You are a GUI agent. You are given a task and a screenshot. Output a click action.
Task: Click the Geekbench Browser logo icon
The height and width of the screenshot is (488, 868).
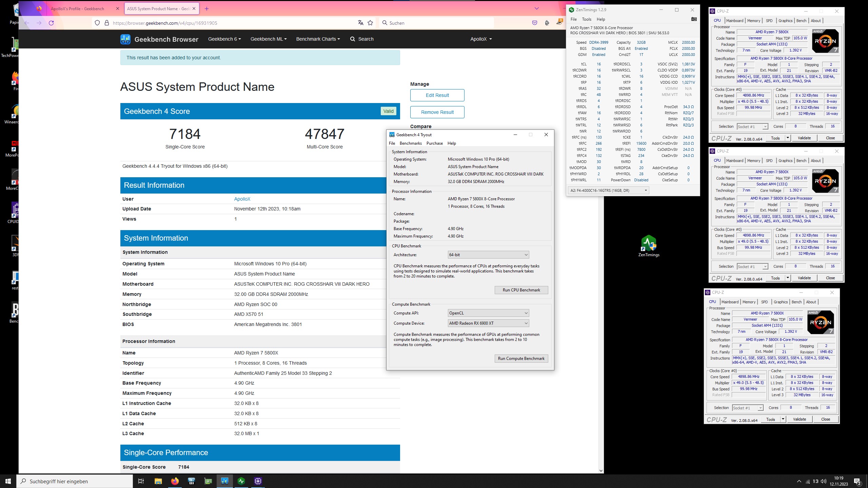click(x=125, y=39)
